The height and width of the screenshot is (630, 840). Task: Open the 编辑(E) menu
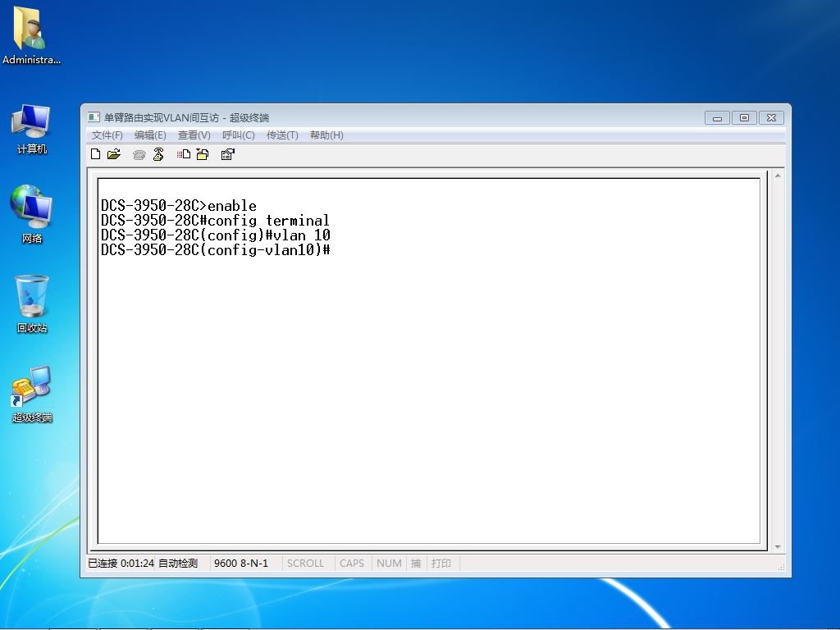click(x=150, y=135)
